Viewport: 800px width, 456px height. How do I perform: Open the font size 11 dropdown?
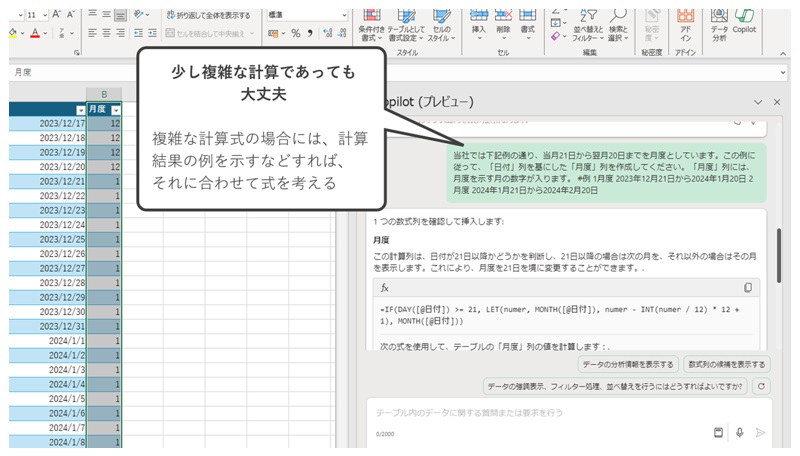pyautogui.click(x=45, y=15)
